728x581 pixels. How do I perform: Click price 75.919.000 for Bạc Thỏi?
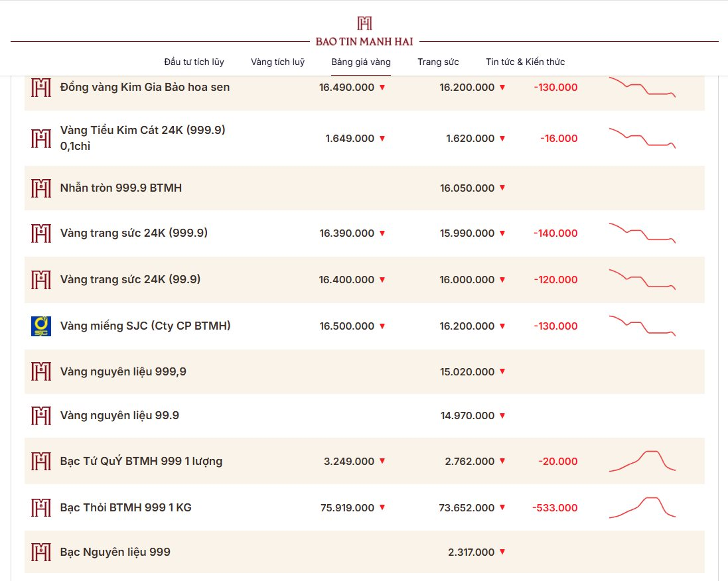coord(347,507)
